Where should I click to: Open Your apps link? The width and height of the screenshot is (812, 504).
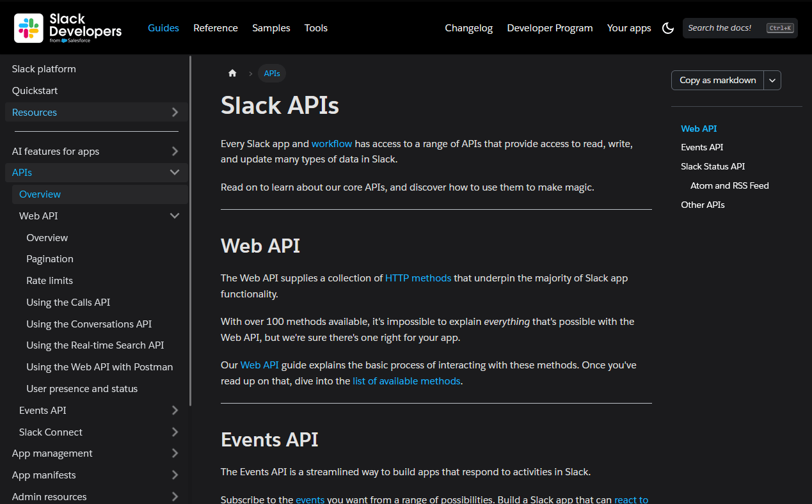coord(629,28)
